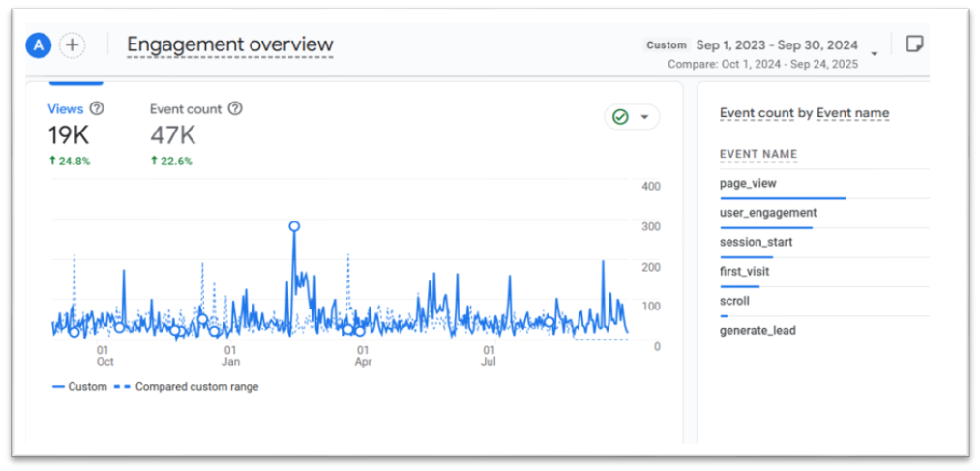
Task: Select the generate_lead event row
Action: tap(757, 331)
